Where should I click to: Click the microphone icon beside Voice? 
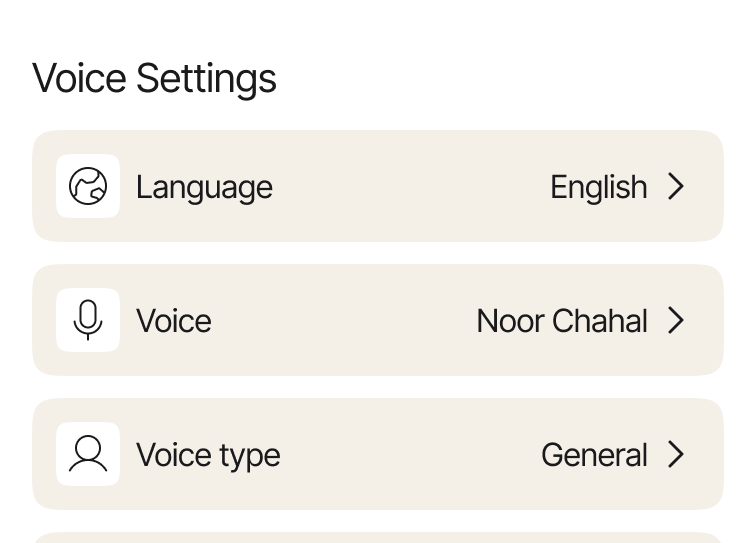click(x=88, y=320)
